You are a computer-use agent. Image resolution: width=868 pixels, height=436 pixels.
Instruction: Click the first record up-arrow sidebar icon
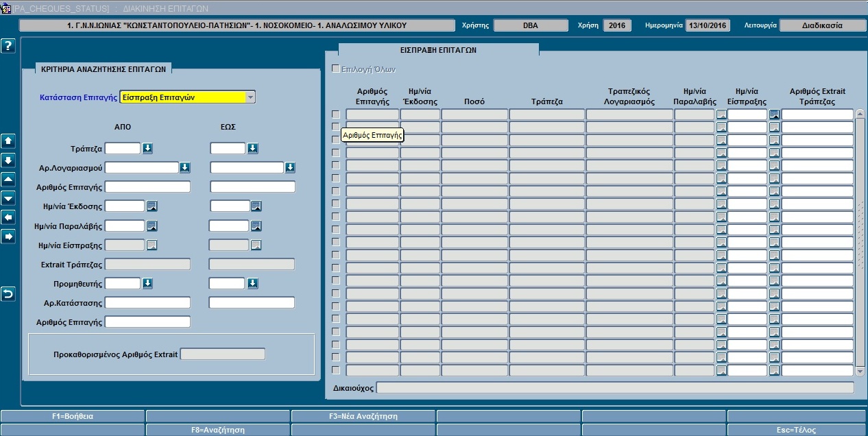click(x=8, y=141)
